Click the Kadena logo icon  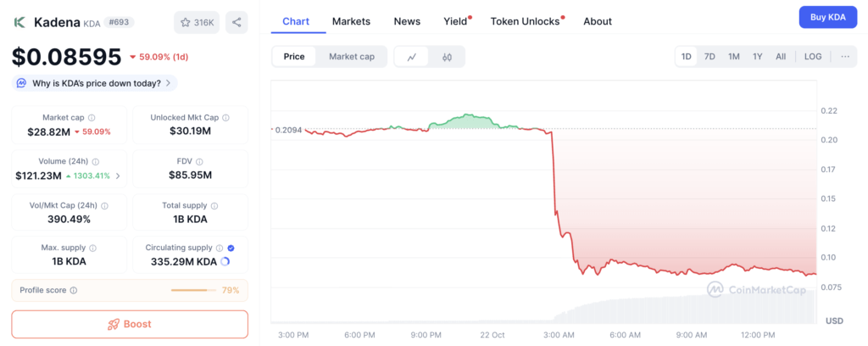click(19, 22)
